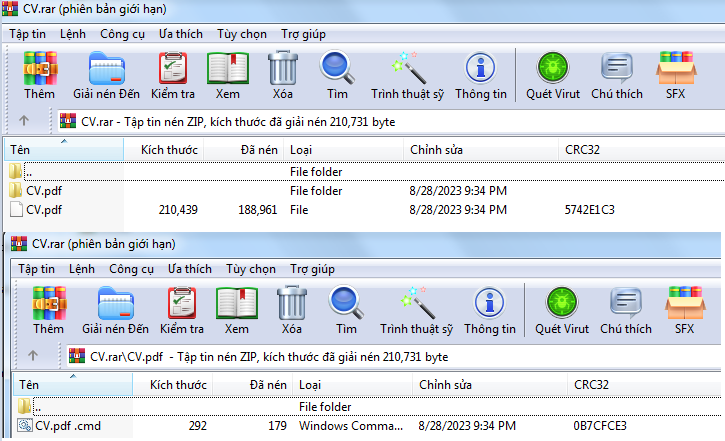Image resolution: width=725 pixels, height=441 pixels.
Task: Select the CV.pdf File folder row
Action: (x=365, y=190)
